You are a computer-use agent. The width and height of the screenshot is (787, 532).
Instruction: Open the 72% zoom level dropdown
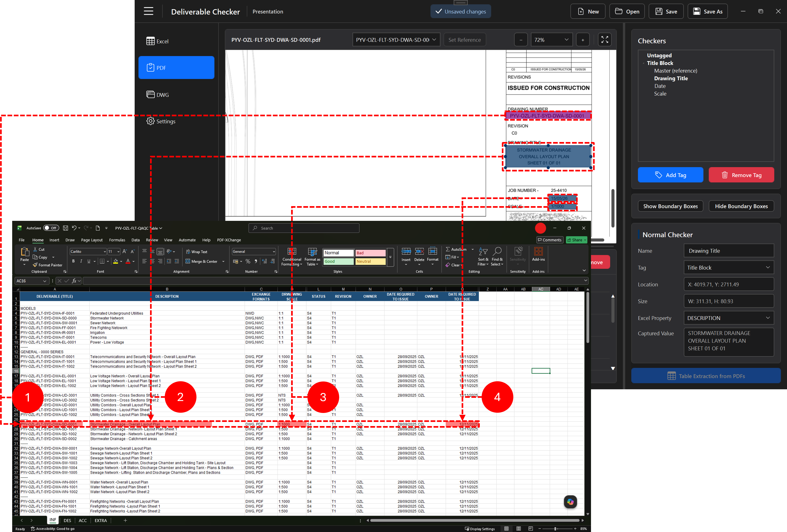(551, 40)
